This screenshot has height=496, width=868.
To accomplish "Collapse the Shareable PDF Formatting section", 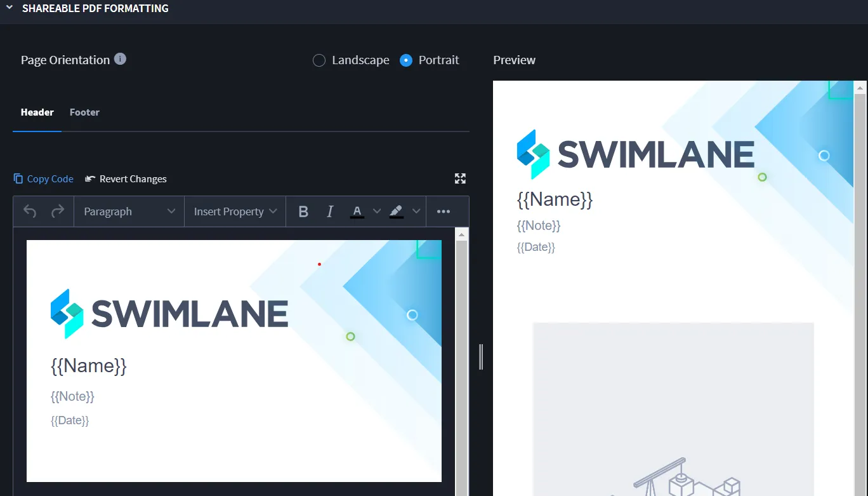I will coord(10,8).
